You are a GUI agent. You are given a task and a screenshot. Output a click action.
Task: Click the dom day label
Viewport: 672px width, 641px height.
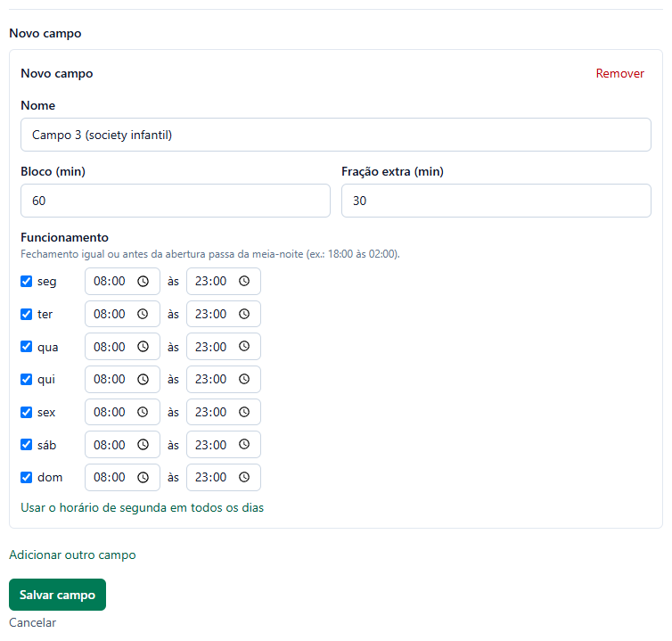[x=50, y=478]
